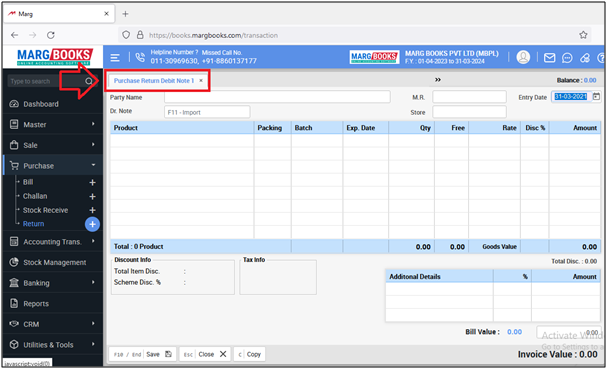Add new Challan with plus icon
608x369 pixels.
[92, 197]
